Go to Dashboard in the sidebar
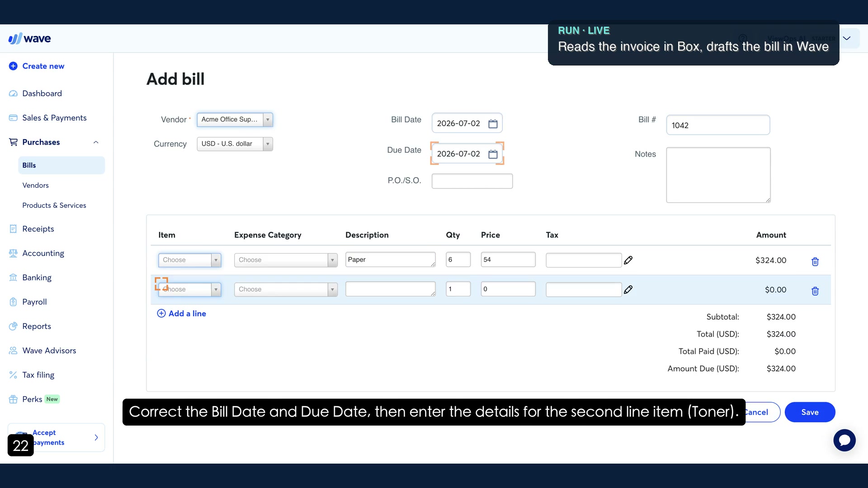Image resolution: width=868 pixels, height=488 pixels. coord(42,94)
